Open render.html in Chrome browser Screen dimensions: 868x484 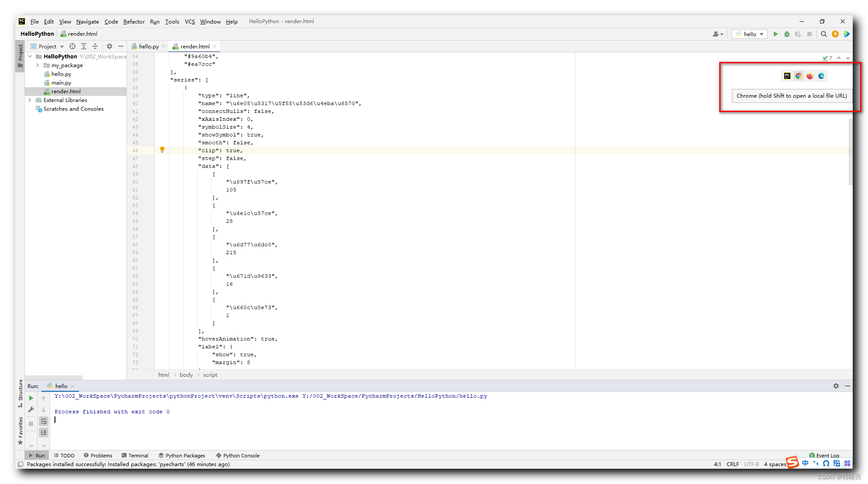pos(798,76)
